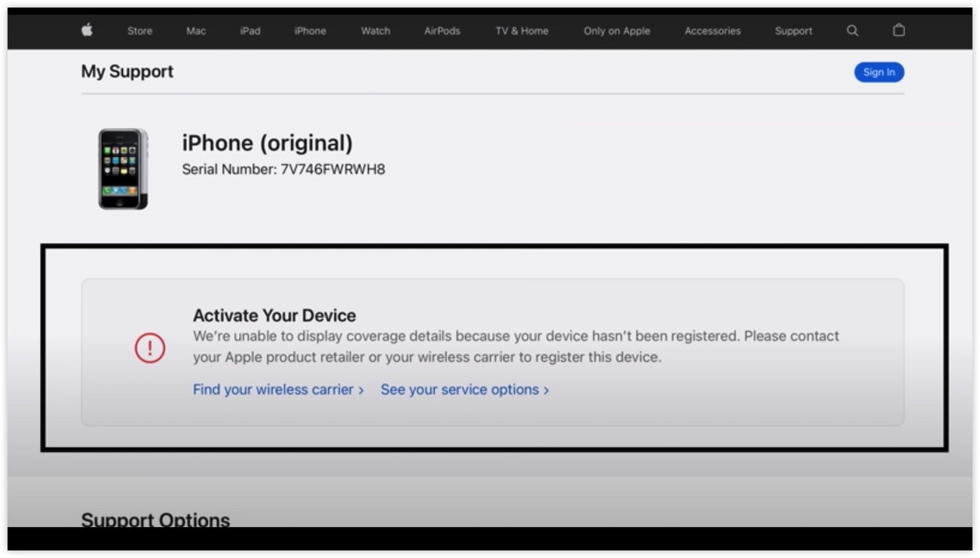Open the Accessories menu item
The width and height of the screenshot is (980, 558).
pos(712,31)
